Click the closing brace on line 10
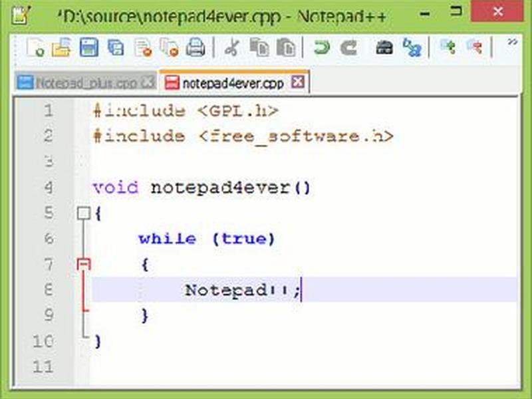 tap(98, 341)
